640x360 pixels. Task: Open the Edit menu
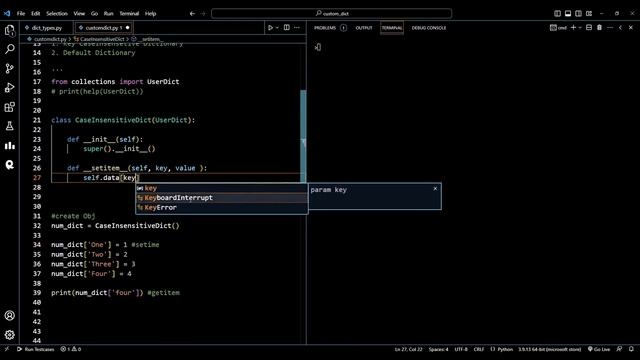pos(36,13)
